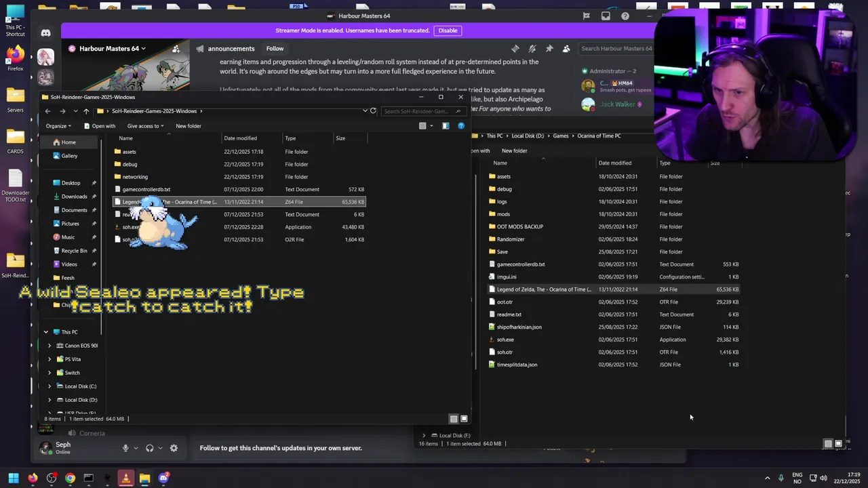
Task: Open the Give access to dropdown
Action: coord(145,126)
